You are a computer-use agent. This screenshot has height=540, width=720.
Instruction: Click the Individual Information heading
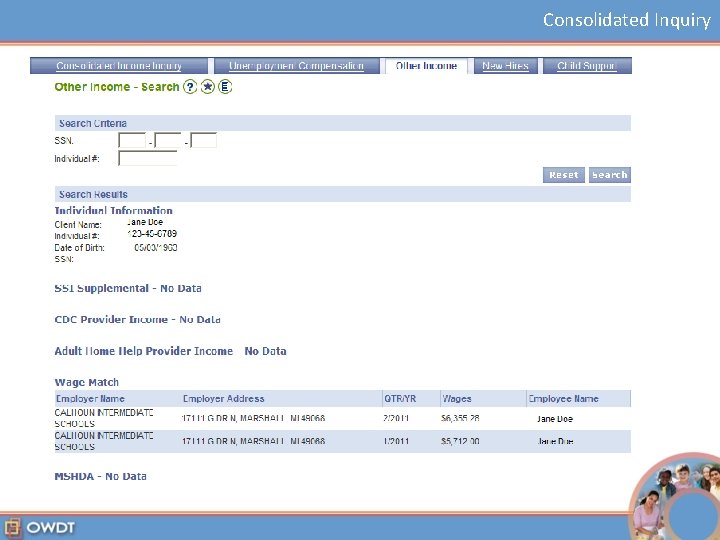point(113,210)
